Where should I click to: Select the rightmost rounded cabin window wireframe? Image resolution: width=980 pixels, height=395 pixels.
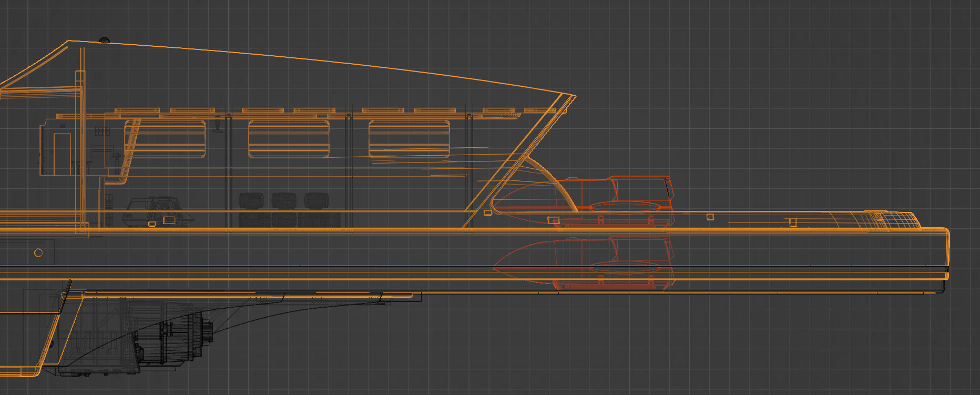[x=409, y=139]
